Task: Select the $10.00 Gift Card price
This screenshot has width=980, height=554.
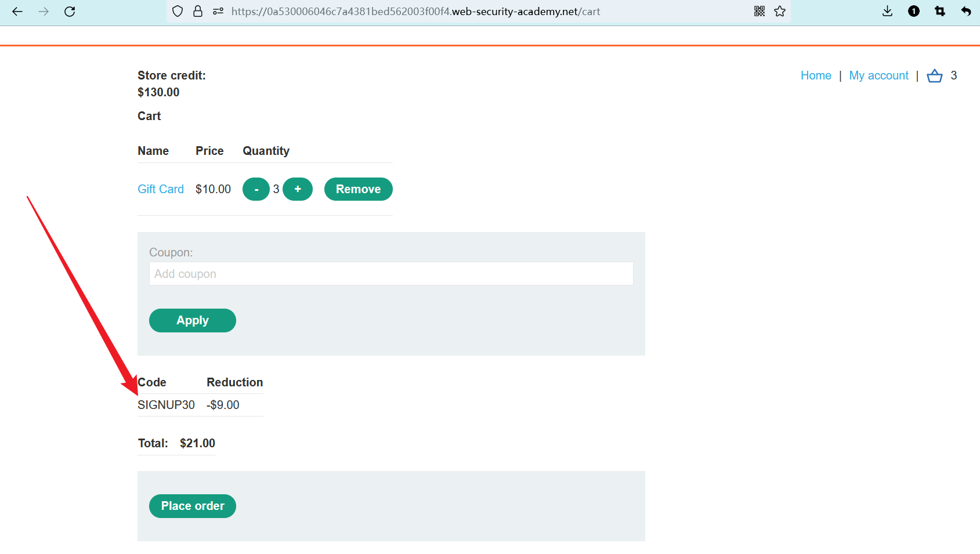Action: 213,189
